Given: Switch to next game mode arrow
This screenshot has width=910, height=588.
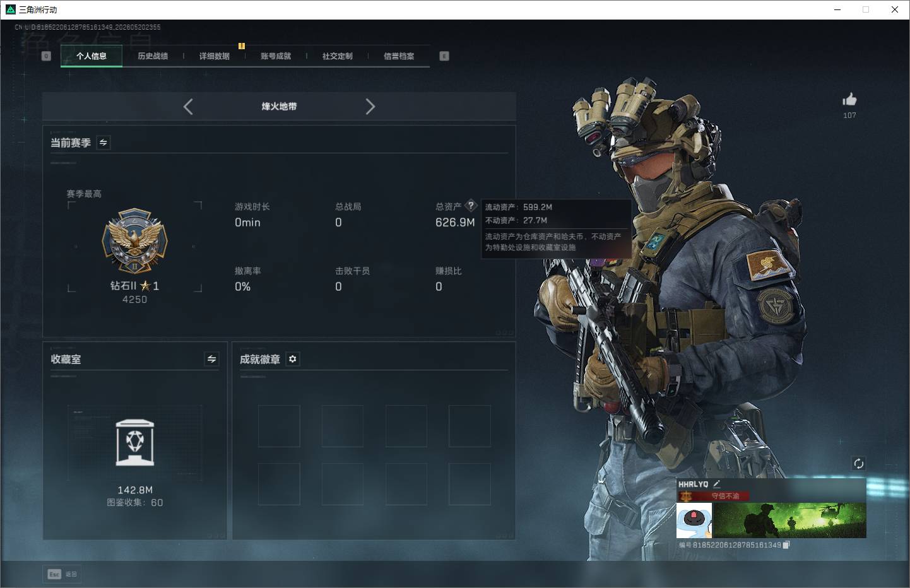Looking at the screenshot, I should pos(370,107).
